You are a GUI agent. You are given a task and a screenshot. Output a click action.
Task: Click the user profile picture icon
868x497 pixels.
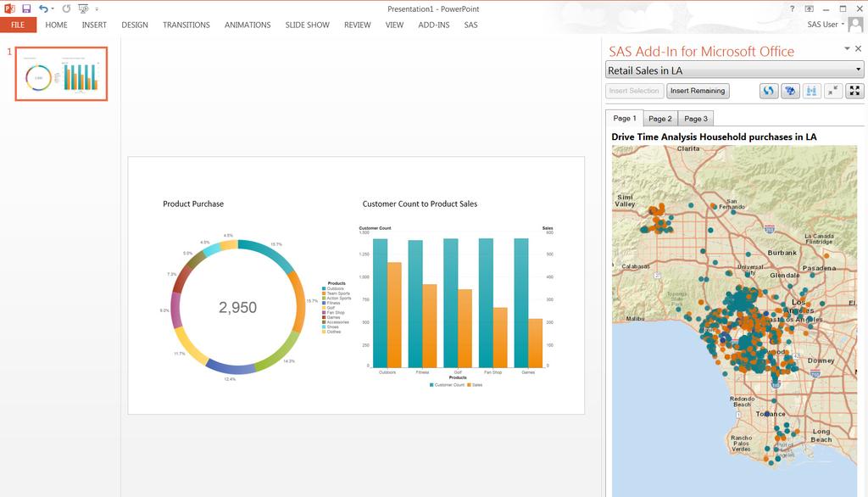855,25
